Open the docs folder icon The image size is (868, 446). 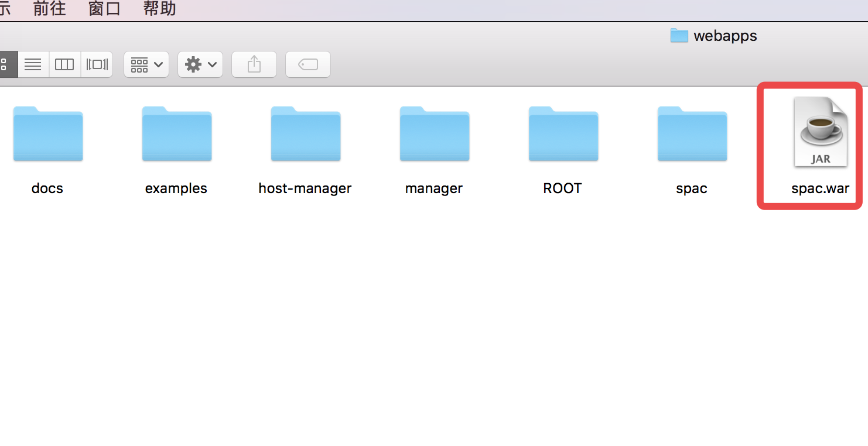(x=47, y=134)
